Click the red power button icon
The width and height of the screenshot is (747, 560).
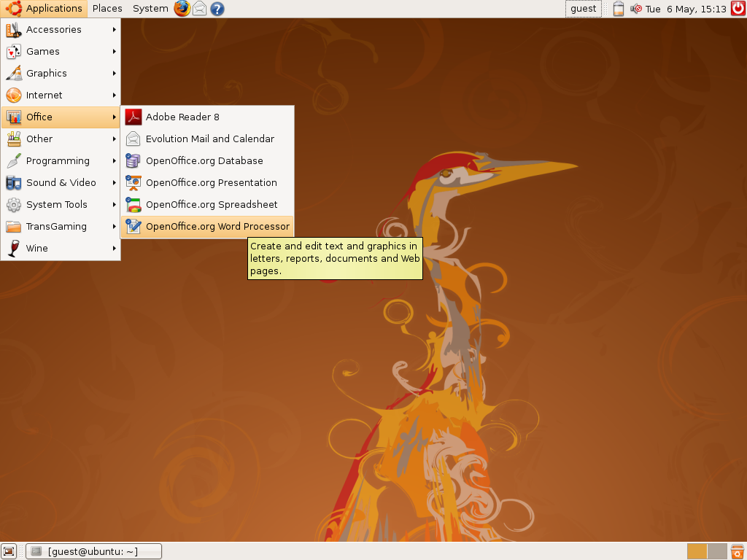[x=738, y=8]
